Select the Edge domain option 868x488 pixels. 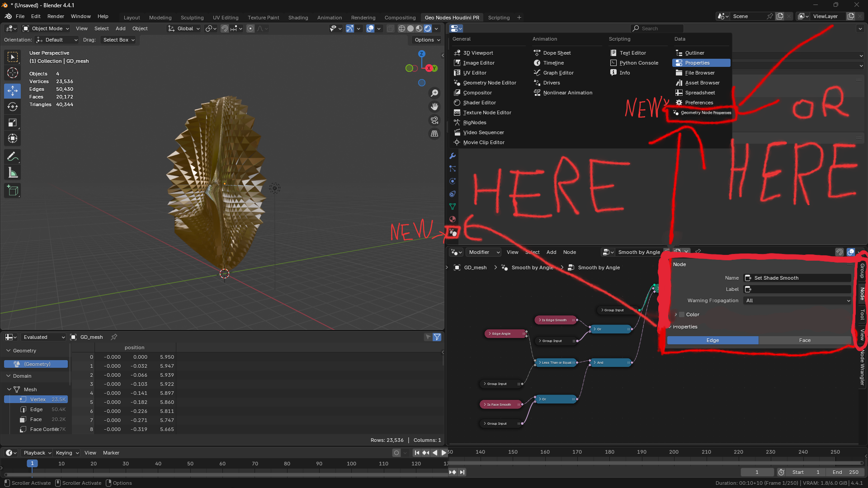[712, 340]
